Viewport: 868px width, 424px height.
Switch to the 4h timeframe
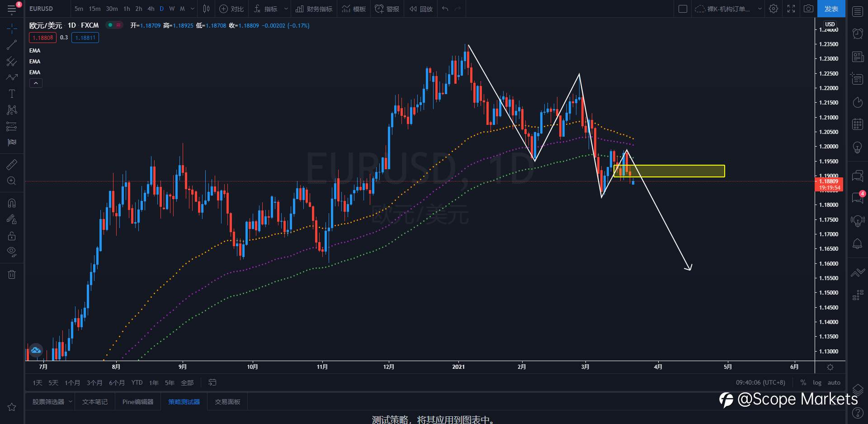(151, 9)
